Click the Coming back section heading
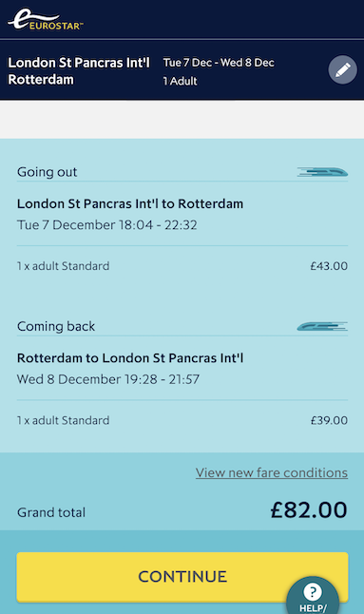Screen dimensions: 364x614 pos(56,326)
